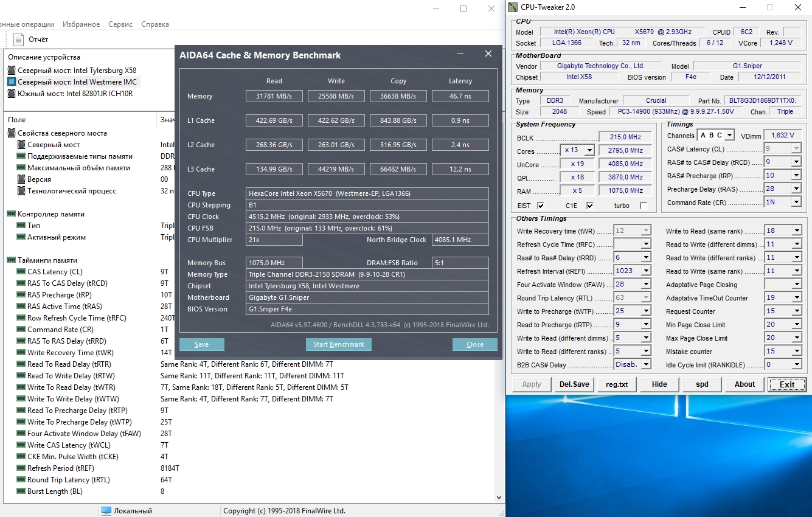
Task: Click the icon beside Four Activate Window Delay (tFAW)
Action: point(21,434)
